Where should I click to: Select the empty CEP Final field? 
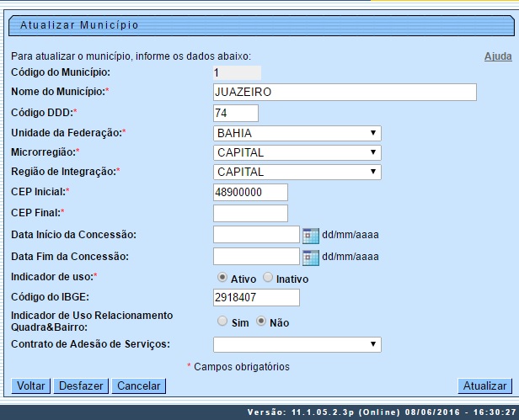(x=250, y=213)
